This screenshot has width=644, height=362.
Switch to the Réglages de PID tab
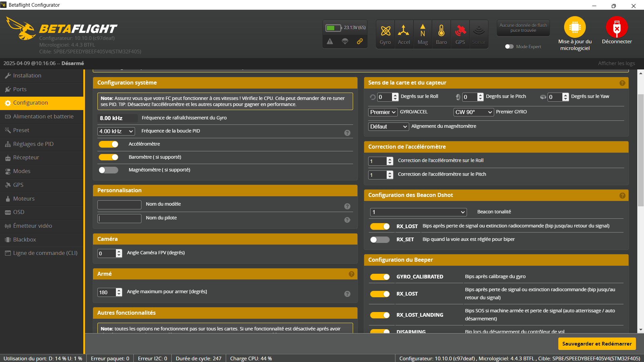[x=33, y=144]
